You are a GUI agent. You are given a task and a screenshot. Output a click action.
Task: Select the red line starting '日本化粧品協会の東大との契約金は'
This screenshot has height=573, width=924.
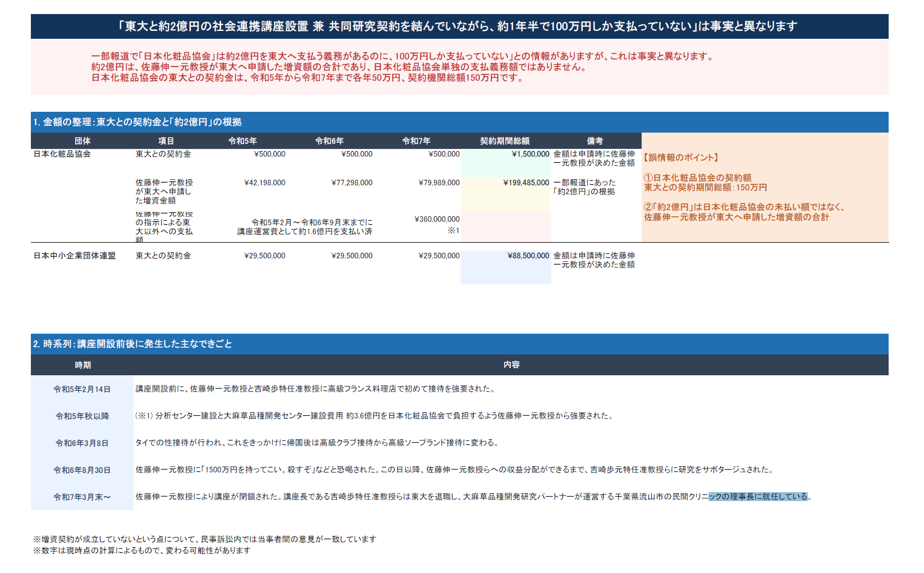tap(308, 78)
